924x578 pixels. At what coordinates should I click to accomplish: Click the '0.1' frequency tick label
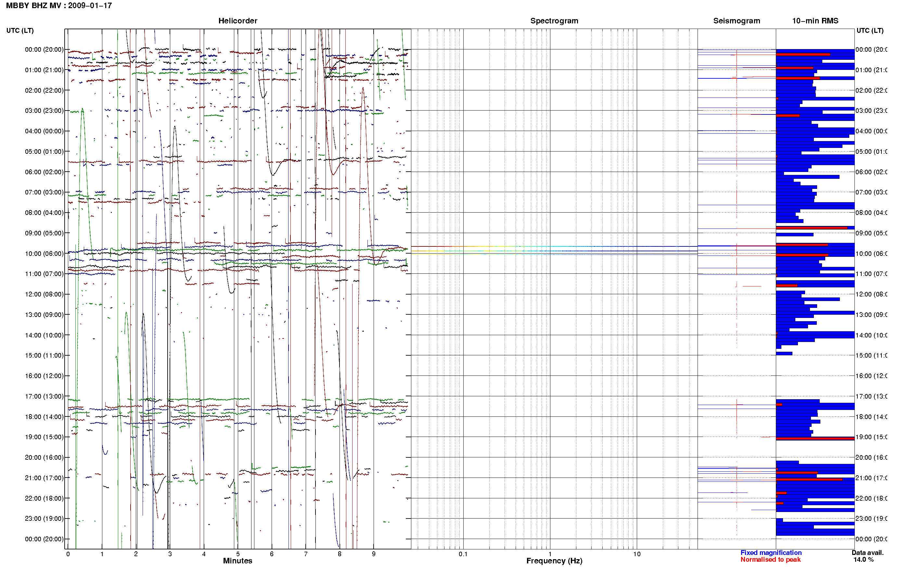click(x=463, y=554)
